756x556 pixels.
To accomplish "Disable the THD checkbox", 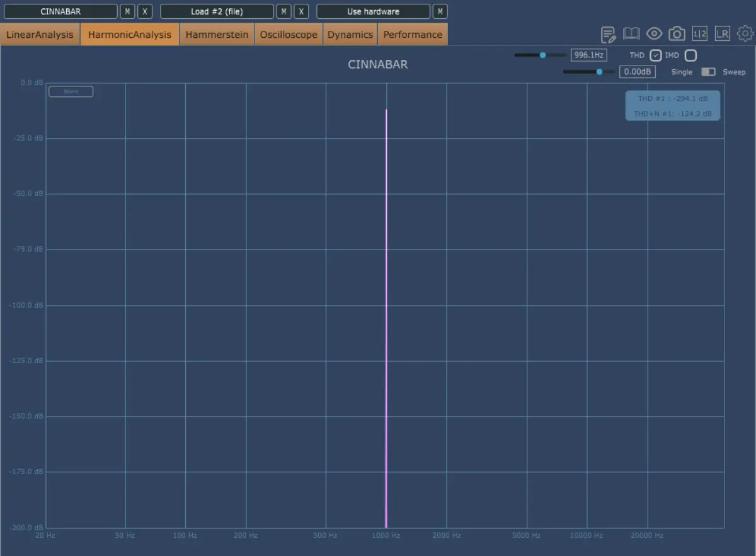I will (656, 55).
